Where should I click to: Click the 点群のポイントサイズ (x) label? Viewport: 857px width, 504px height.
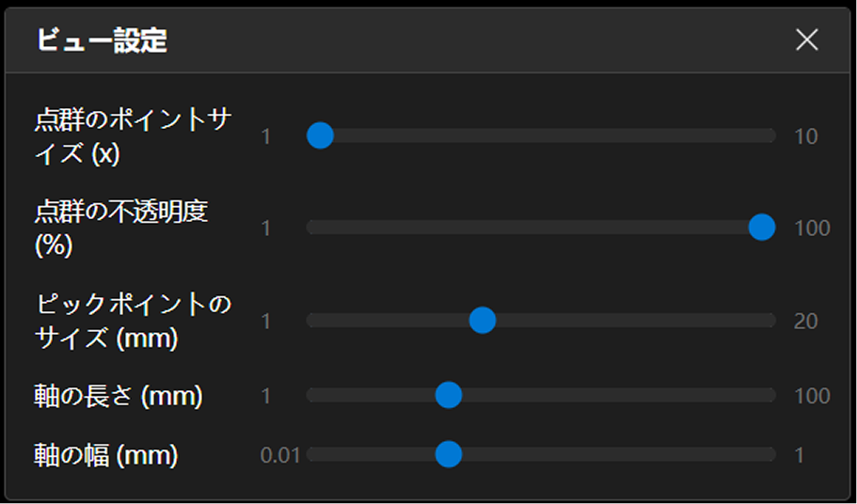coord(132,136)
